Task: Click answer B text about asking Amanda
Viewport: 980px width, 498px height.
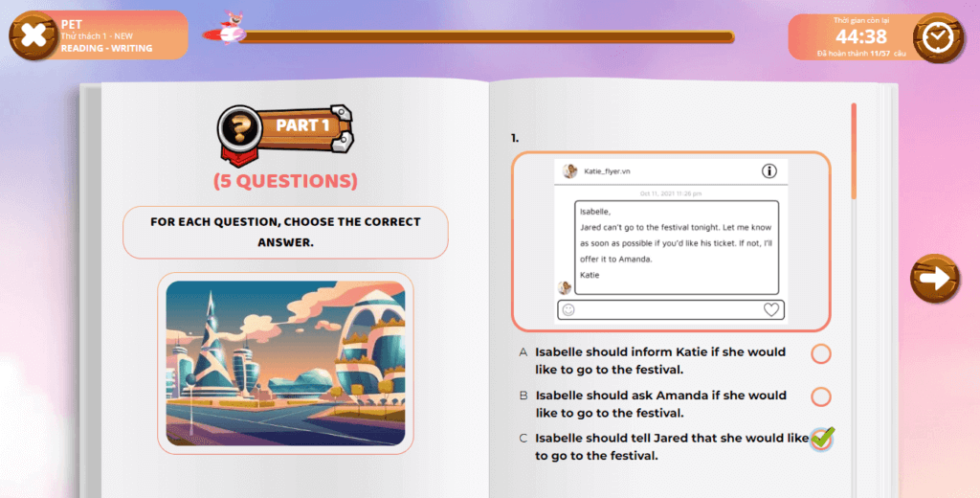Action: (660, 403)
